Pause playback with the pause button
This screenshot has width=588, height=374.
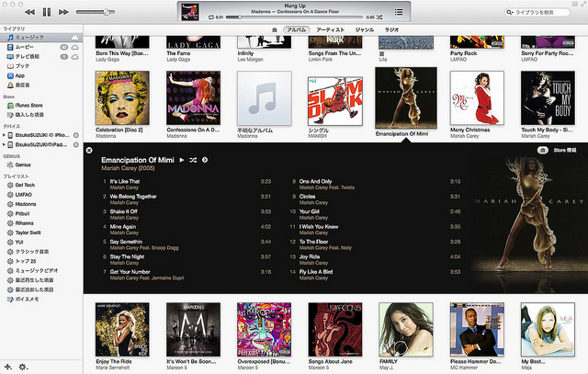click(47, 12)
